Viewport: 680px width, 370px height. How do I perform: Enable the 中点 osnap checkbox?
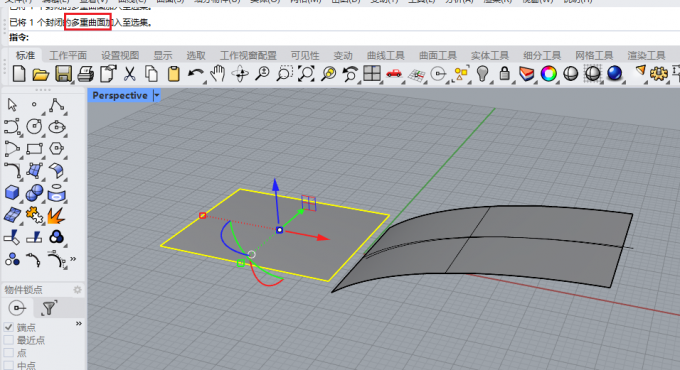[x=8, y=365]
